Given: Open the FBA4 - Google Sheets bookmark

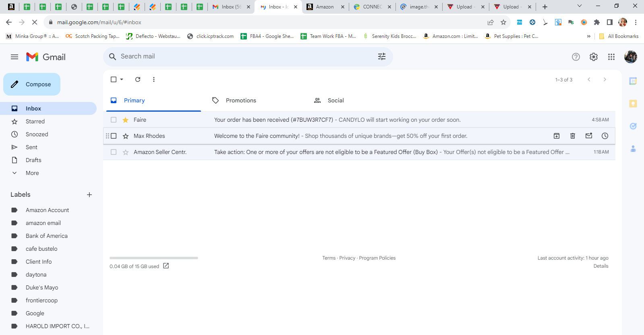Looking at the screenshot, I should click(267, 36).
